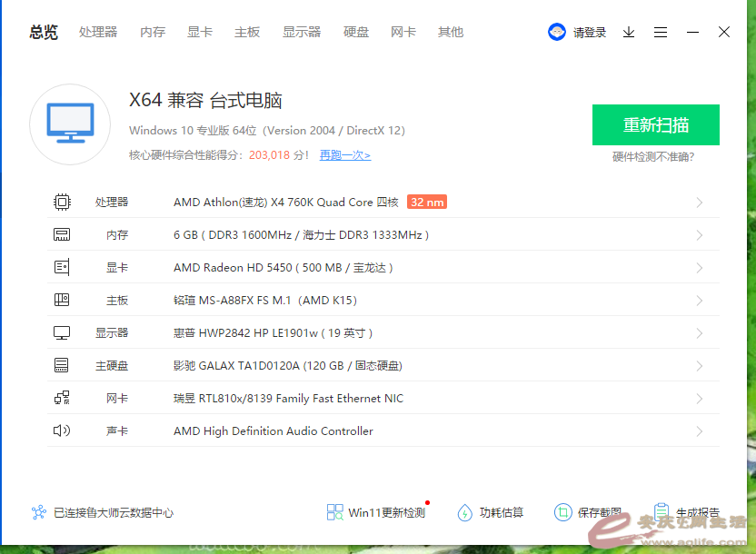Switch to the 硬盘 tab

pos(356,33)
